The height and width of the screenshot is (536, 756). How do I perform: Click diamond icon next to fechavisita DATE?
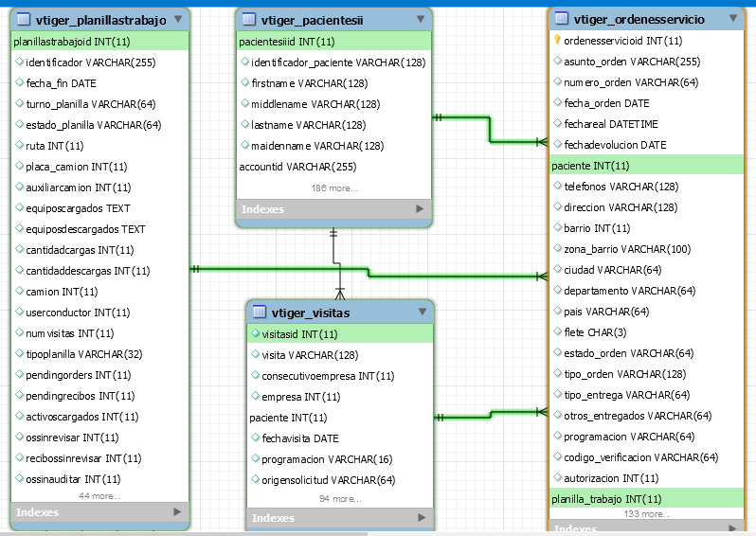[256, 438]
